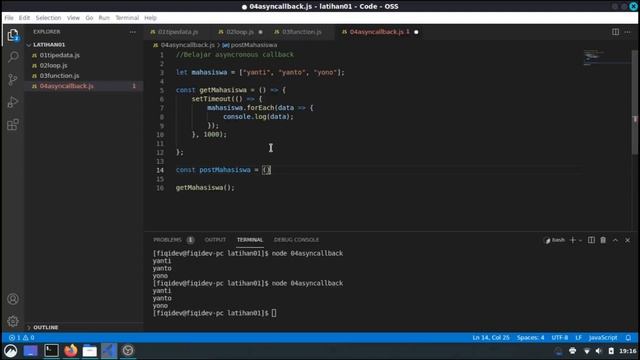640x360 pixels.
Task: Open printer icon in system tray
Action: coord(573,351)
